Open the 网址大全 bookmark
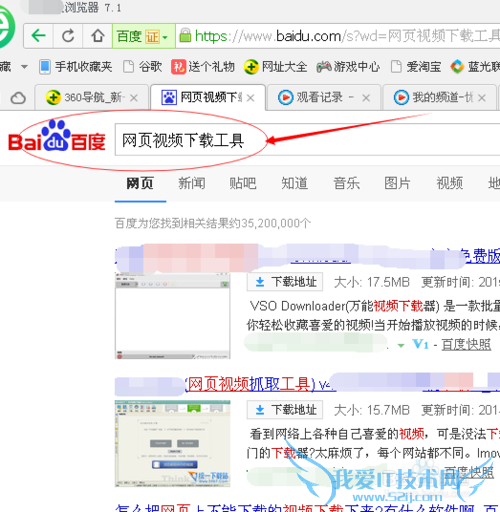 click(275, 67)
